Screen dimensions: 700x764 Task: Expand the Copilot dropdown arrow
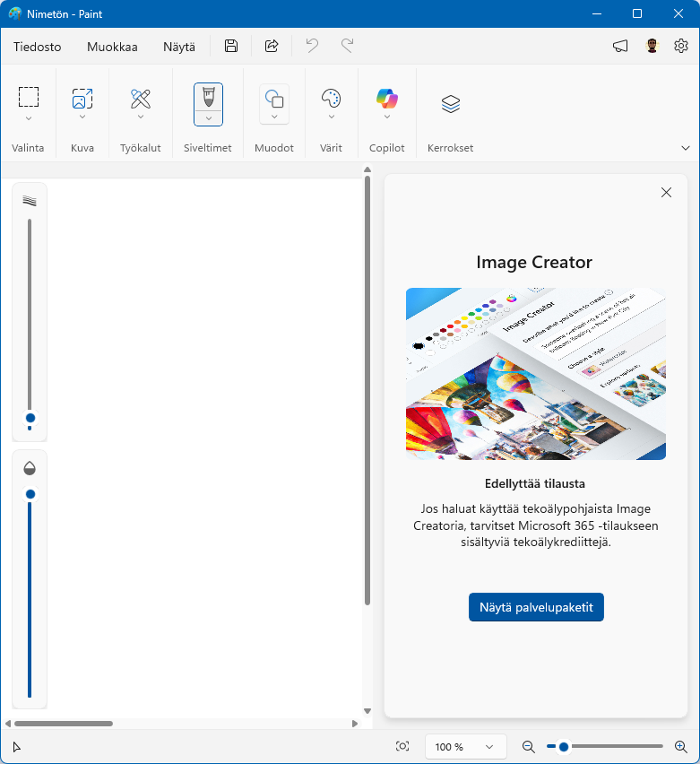click(387, 117)
